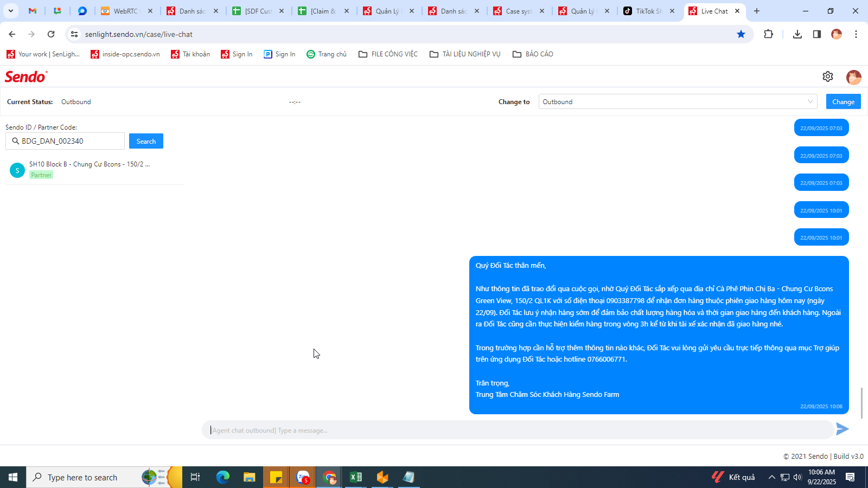Image resolution: width=868 pixels, height=488 pixels.
Task: Open Excel from the taskbar
Action: point(356,477)
